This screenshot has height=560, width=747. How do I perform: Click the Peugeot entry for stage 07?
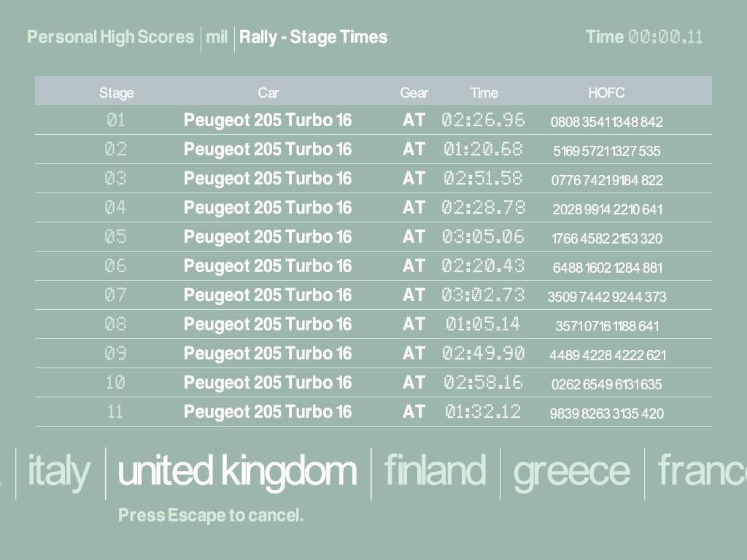[x=267, y=295]
